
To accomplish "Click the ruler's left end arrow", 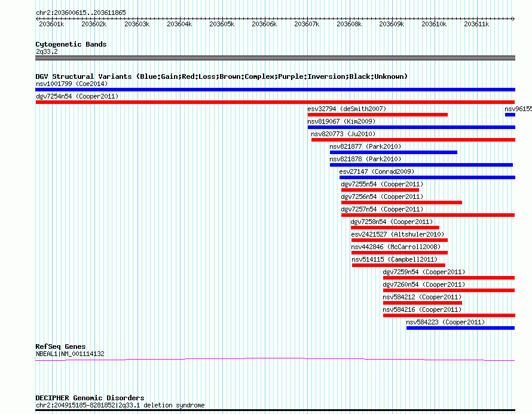I will click(x=37, y=19).
